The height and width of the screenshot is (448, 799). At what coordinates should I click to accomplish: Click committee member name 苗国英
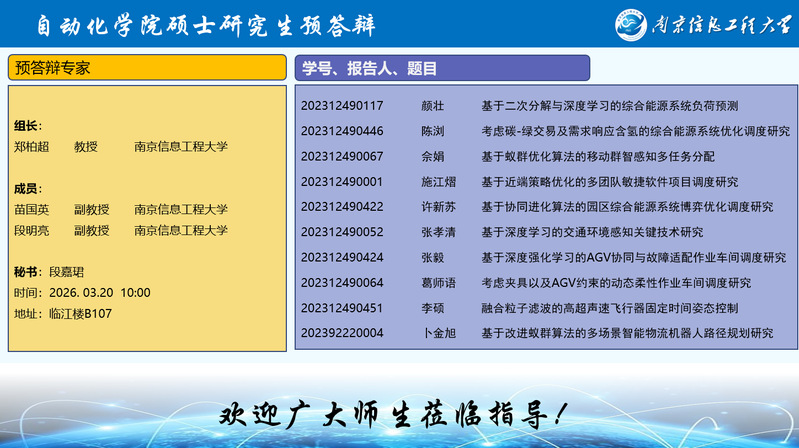[31, 209]
